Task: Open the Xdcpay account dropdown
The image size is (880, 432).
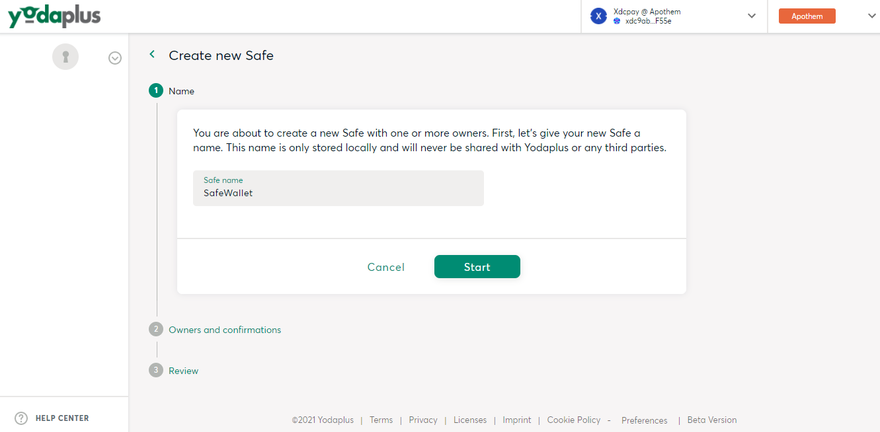Action: click(751, 16)
